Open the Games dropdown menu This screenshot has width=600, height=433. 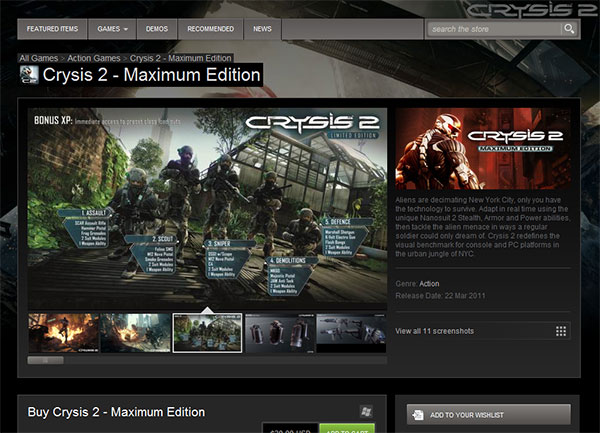pyautogui.click(x=112, y=29)
